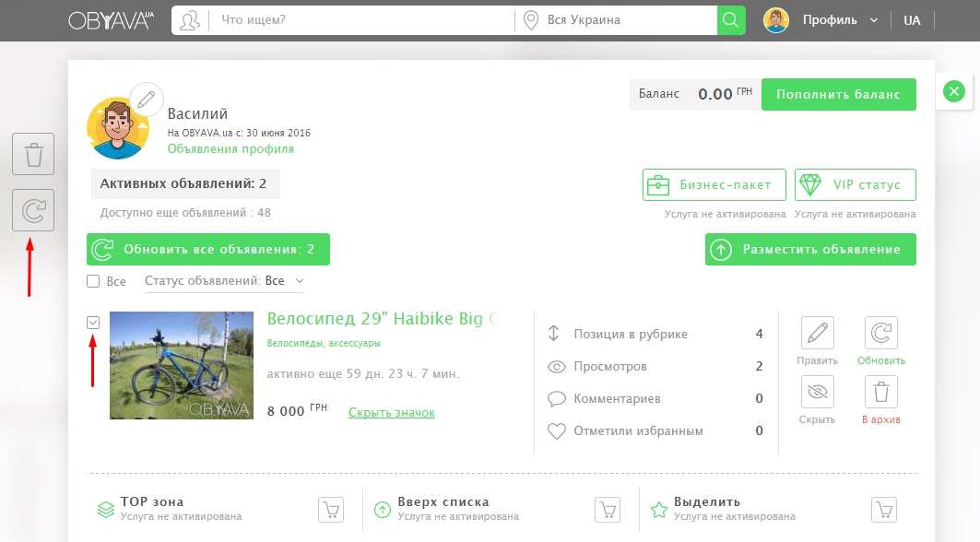Click Пополнить баланс button
Screen dimensions: 980x542
tap(838, 94)
